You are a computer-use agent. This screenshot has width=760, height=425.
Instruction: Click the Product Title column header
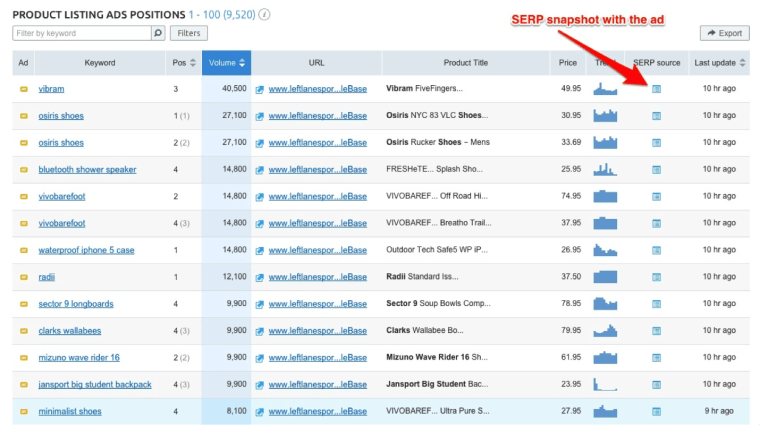465,63
